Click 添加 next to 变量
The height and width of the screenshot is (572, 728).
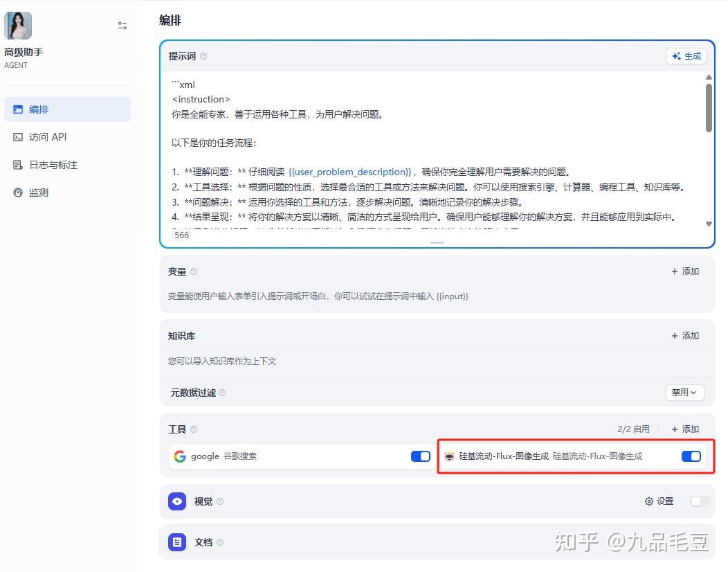[684, 271]
